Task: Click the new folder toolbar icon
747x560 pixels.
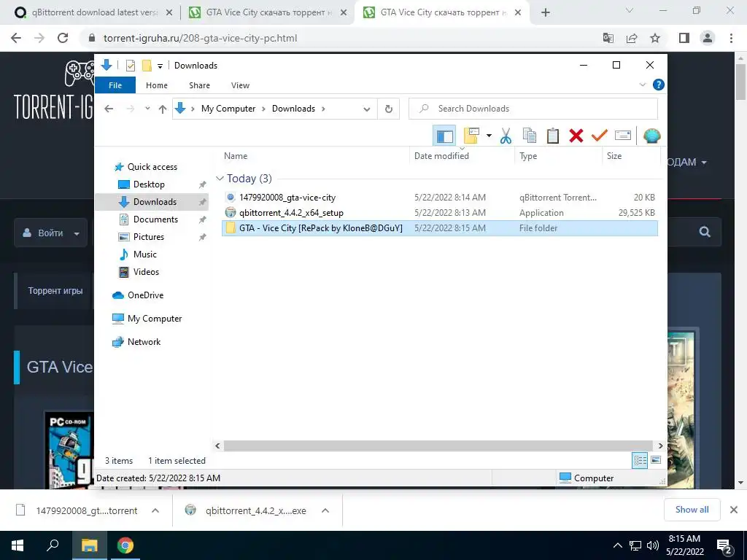Action: 471,136
